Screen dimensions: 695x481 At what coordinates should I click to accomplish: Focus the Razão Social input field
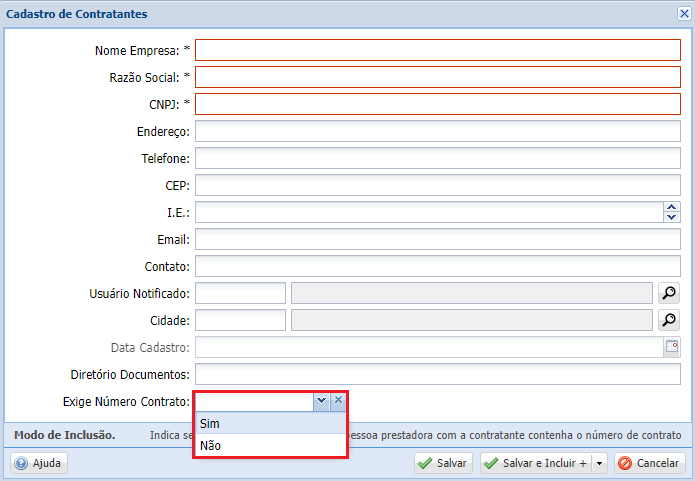[438, 77]
